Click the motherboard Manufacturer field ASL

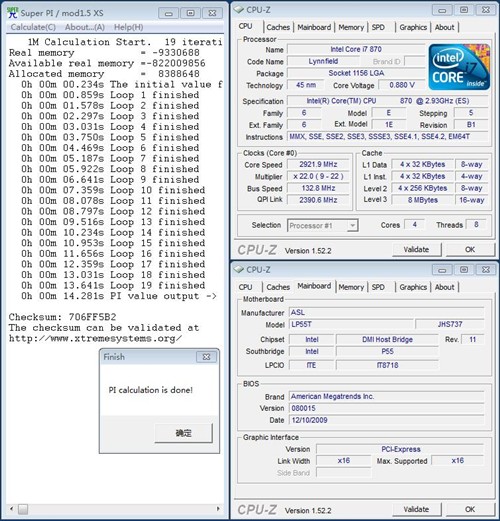(x=386, y=312)
